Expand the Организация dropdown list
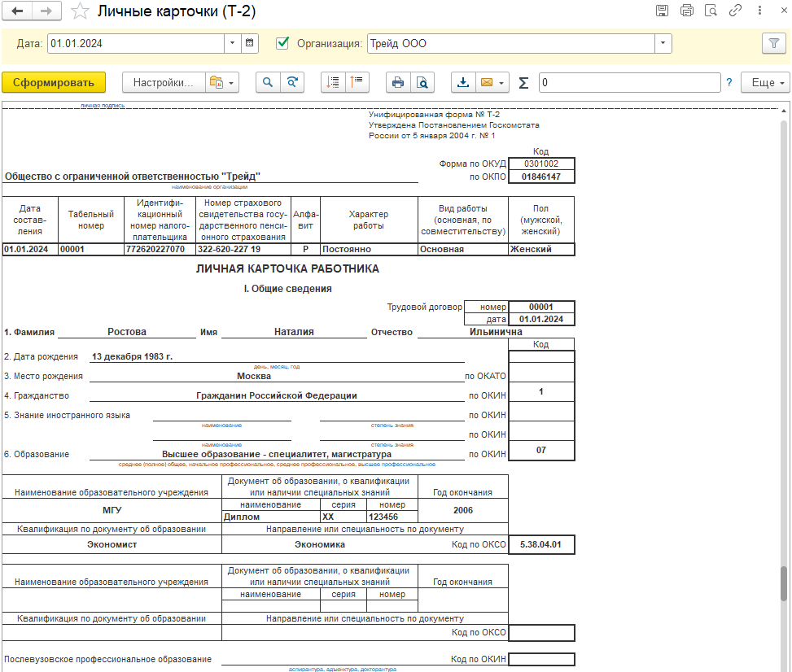 point(663,43)
